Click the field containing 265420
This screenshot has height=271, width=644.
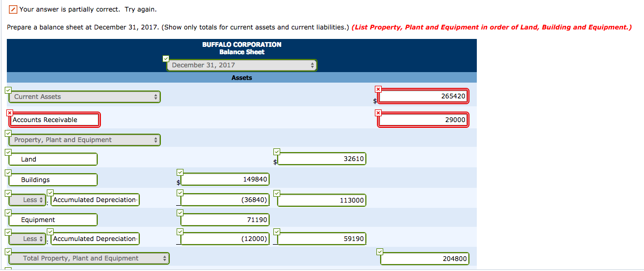[x=423, y=96]
